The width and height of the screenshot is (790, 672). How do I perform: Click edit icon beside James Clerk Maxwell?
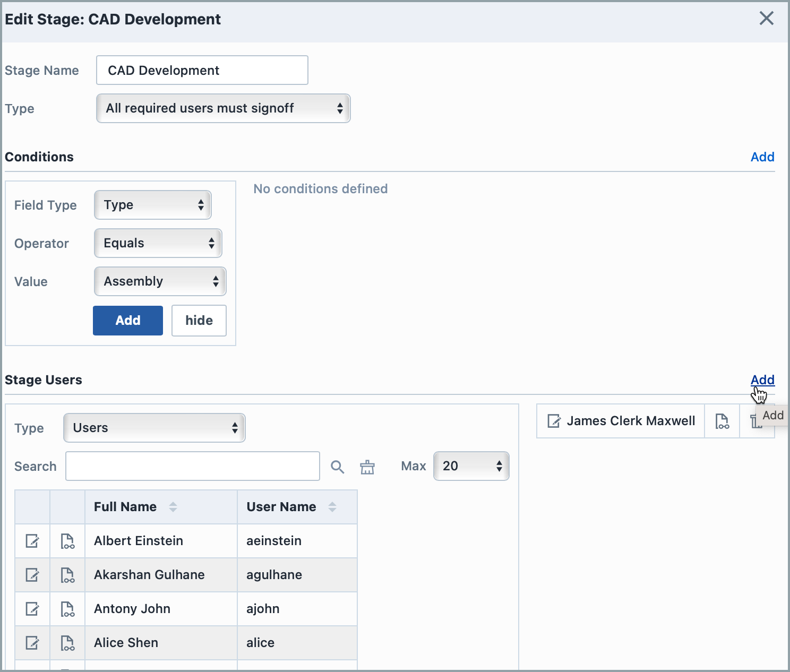tap(554, 421)
